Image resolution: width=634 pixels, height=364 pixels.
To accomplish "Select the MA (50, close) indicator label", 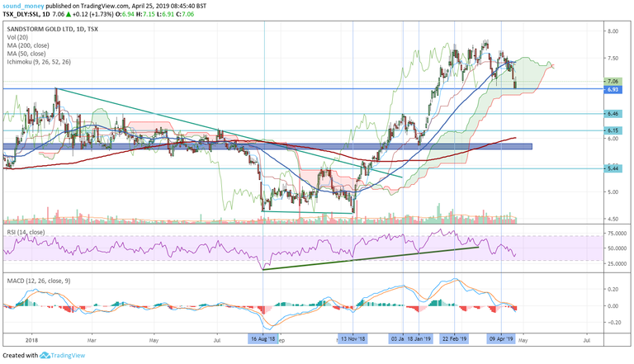I will pos(26,54).
